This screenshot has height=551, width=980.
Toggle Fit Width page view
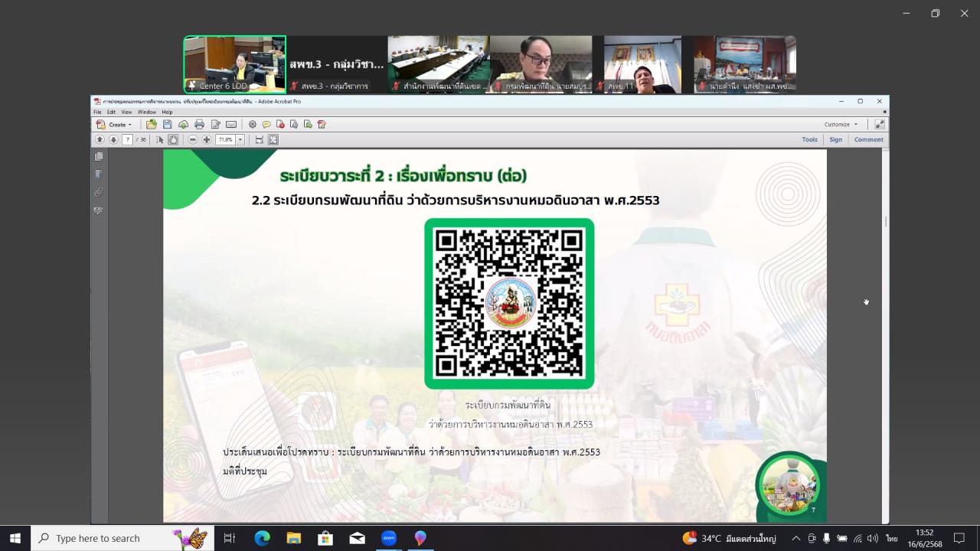click(260, 139)
